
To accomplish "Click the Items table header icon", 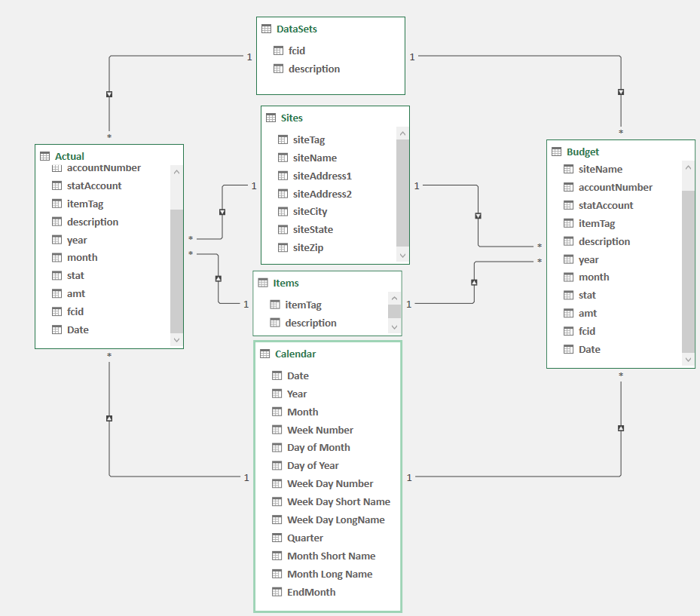I will pos(263,283).
